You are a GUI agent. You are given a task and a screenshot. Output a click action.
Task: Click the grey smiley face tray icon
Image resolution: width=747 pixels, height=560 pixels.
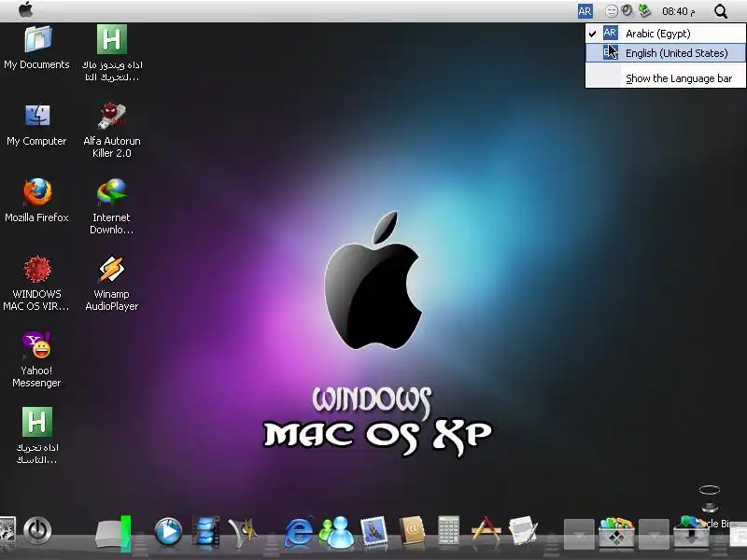612,11
